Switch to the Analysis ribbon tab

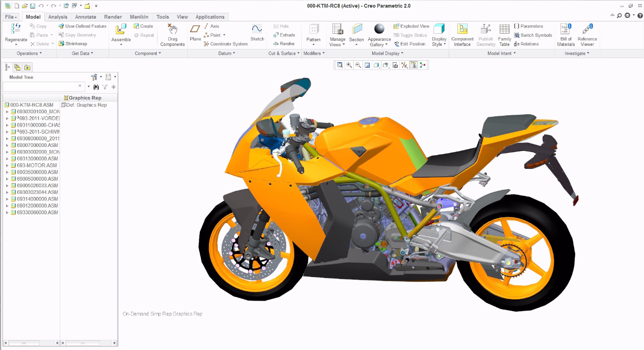click(x=58, y=17)
